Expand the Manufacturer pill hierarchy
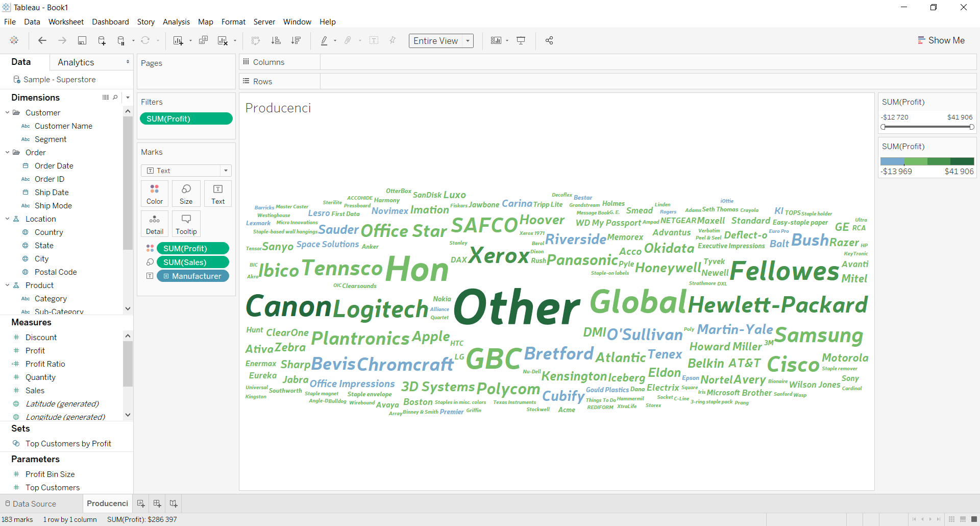 tap(166, 276)
